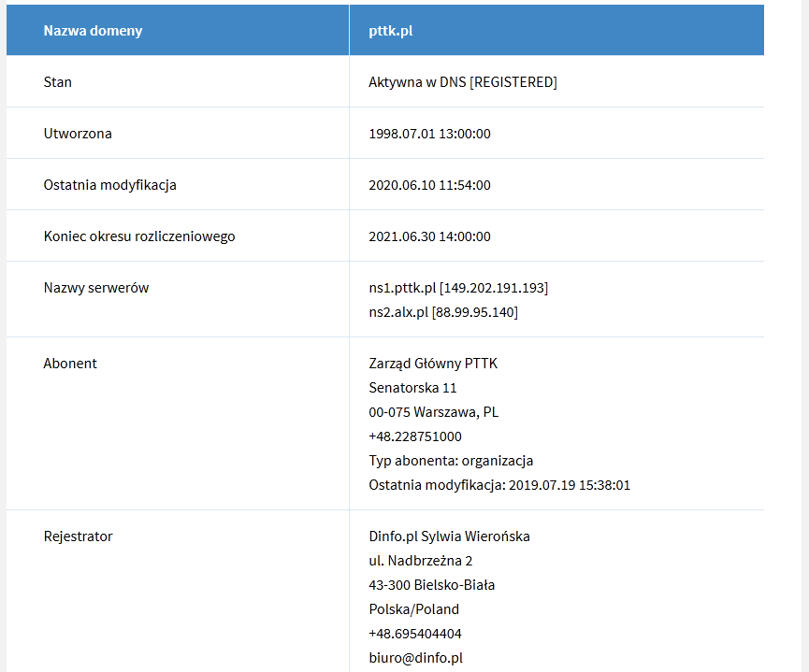
Task: Select the creation date 1998.07.01 13:00:00
Action: [x=429, y=134]
